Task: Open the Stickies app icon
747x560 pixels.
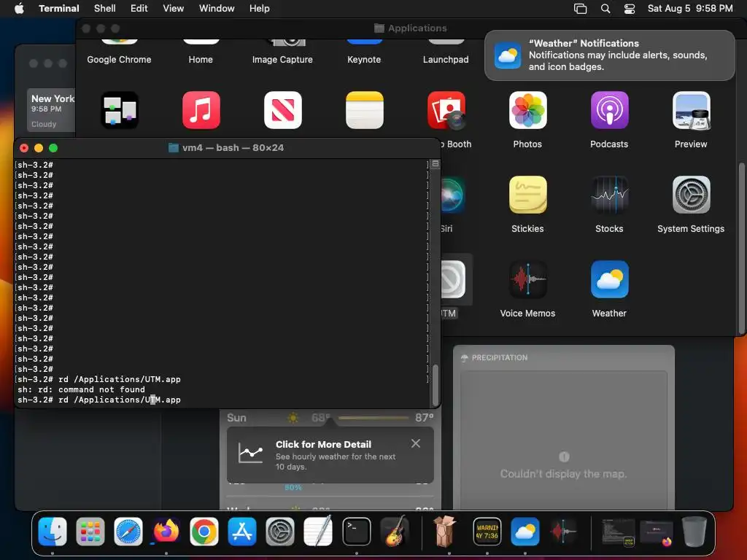Action: click(528, 195)
